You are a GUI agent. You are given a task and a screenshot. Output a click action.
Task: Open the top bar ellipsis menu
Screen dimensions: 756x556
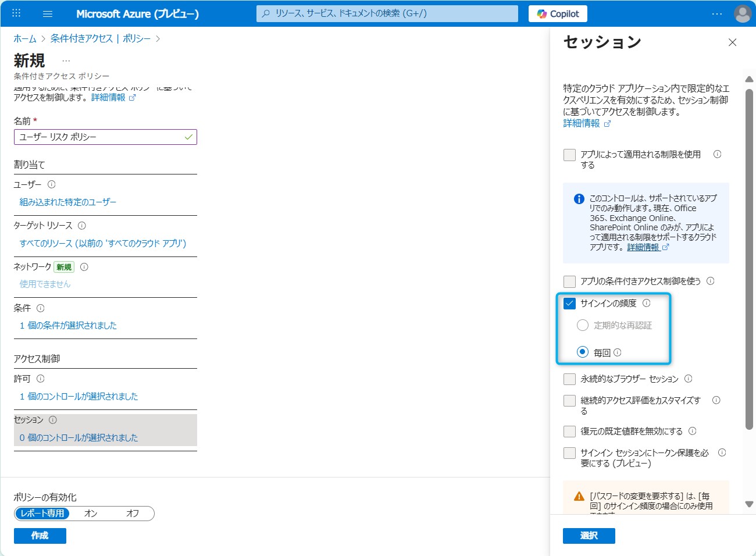coord(717,14)
